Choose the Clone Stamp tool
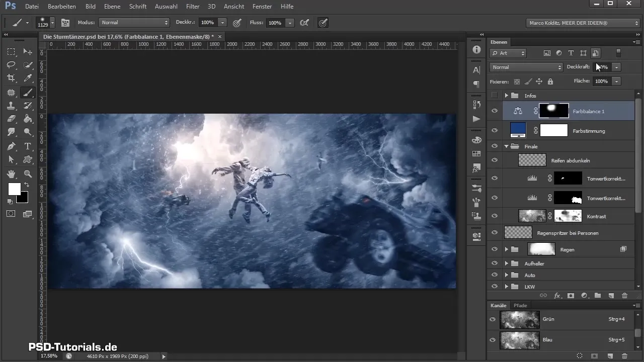 pyautogui.click(x=11, y=106)
